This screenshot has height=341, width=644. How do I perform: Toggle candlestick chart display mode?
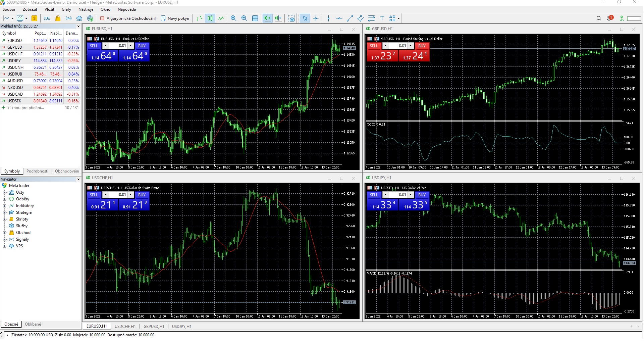210,18
